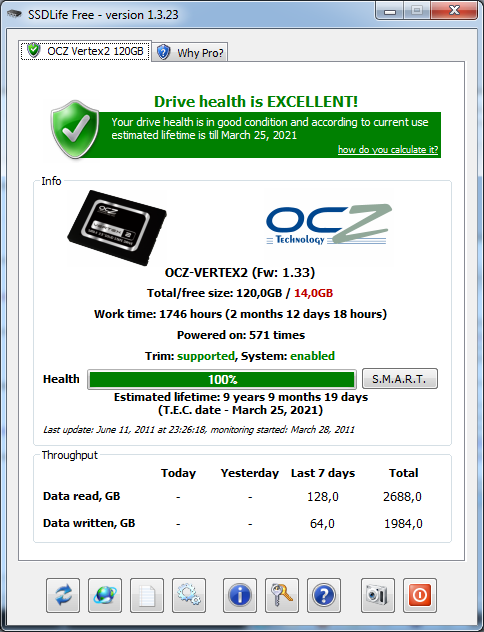Screen dimensions: 484x632
Task: Click the large green shield checkmark
Action: pos(75,129)
